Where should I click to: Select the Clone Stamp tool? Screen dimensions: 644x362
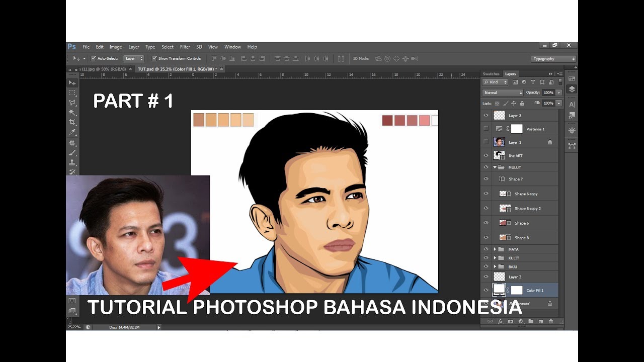(x=72, y=163)
